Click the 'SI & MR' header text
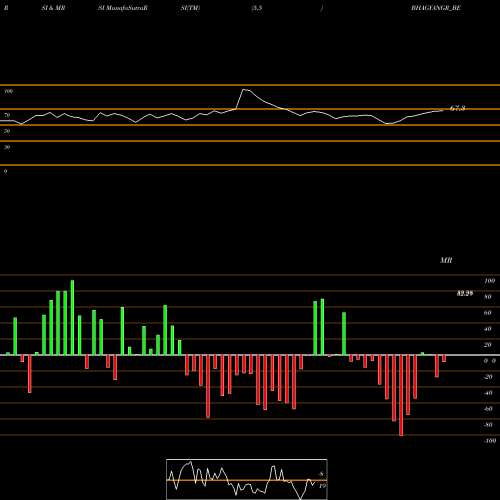Screen dimensions: 500x500 click(x=53, y=8)
